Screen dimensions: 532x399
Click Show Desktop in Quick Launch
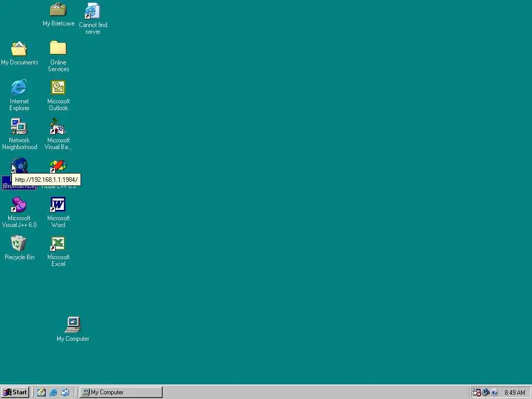[x=42, y=392]
